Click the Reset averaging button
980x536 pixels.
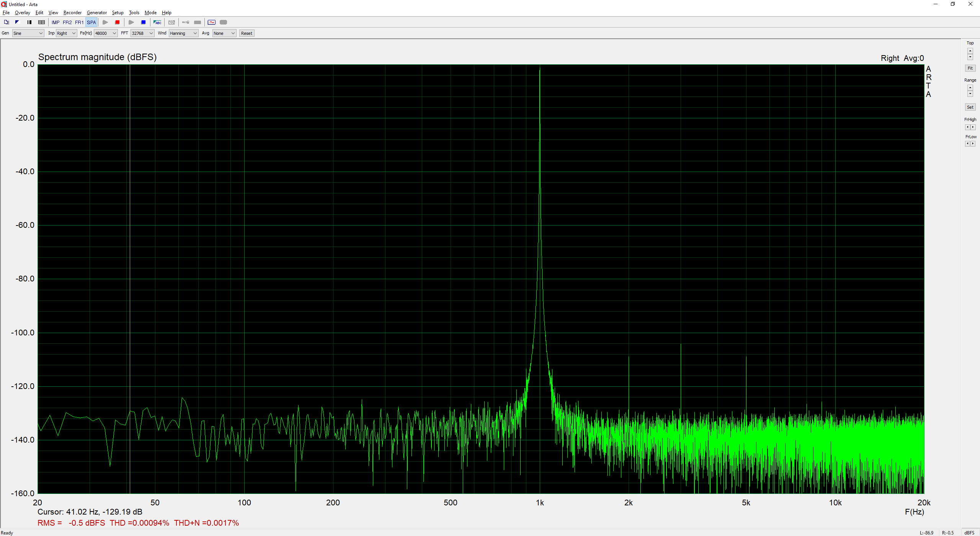[x=247, y=33]
